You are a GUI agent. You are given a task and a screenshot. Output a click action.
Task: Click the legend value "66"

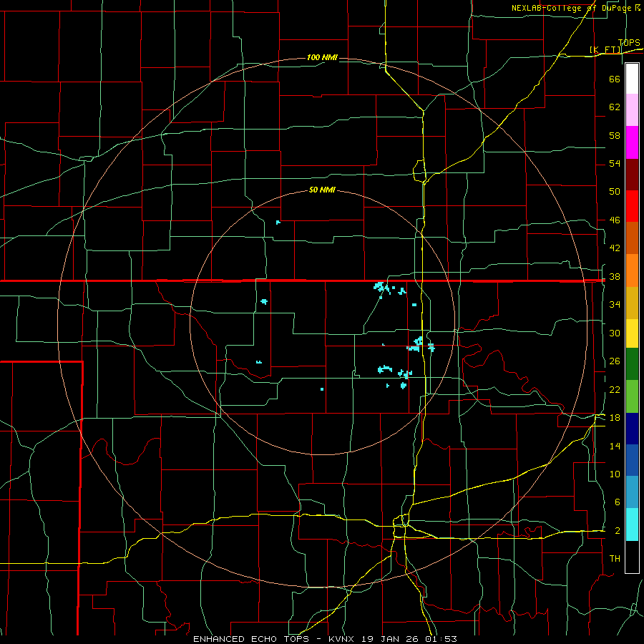tap(615, 79)
